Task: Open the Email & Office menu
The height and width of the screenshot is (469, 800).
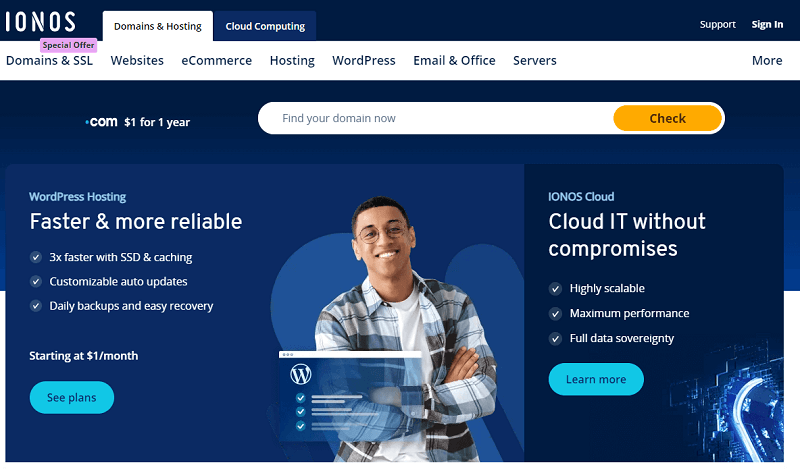Action: point(454,60)
